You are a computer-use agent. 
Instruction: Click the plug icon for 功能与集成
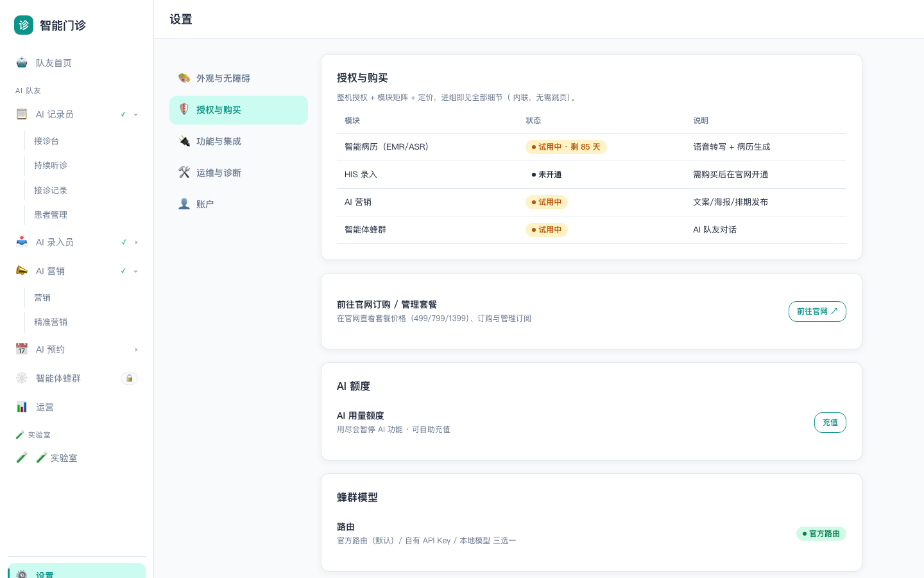pyautogui.click(x=184, y=141)
